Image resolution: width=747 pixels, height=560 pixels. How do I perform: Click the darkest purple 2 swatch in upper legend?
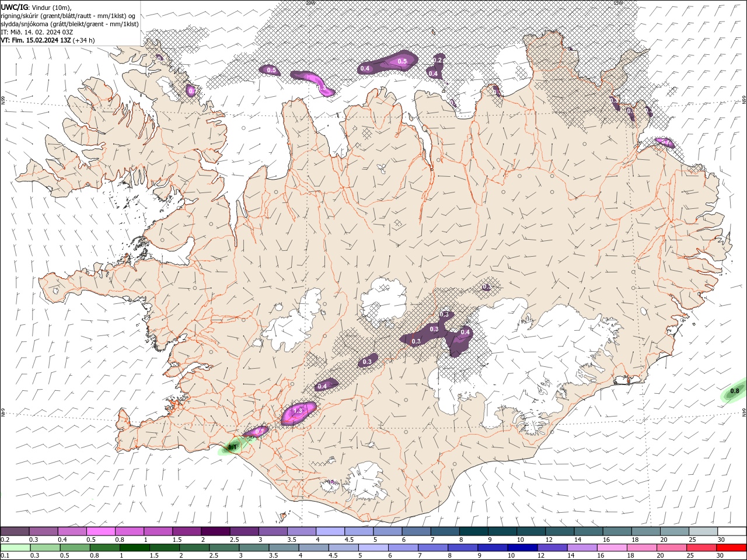coord(215,531)
